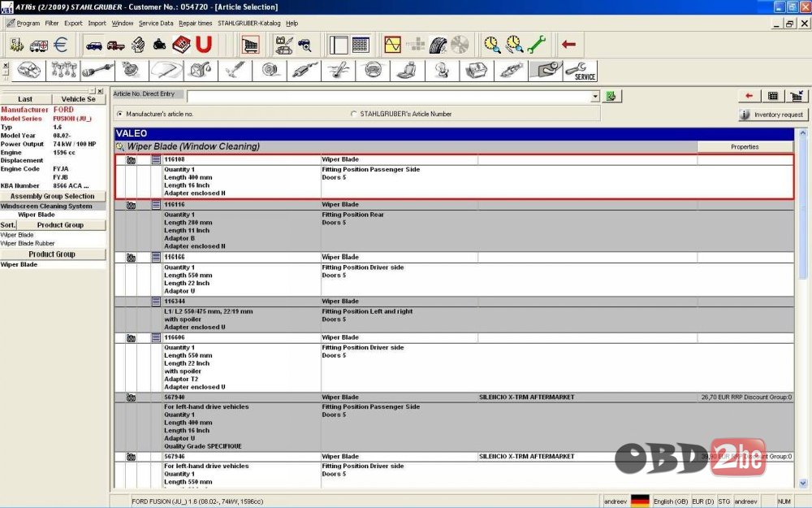The image size is (812, 508).
Task: Click the green confirm button beside article entry
Action: pos(611,97)
